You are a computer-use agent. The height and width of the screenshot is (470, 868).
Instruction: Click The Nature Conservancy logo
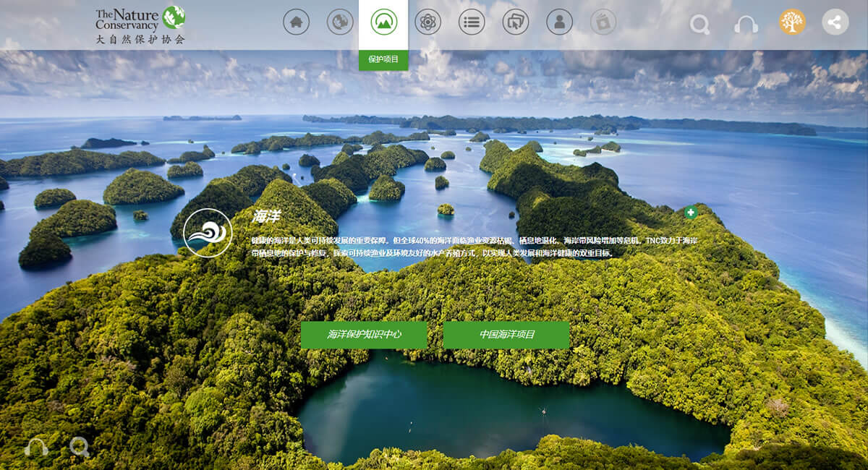140,24
